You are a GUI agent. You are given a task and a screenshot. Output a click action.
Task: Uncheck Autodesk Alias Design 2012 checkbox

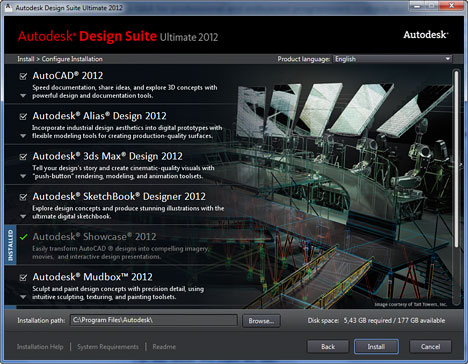[x=23, y=116]
